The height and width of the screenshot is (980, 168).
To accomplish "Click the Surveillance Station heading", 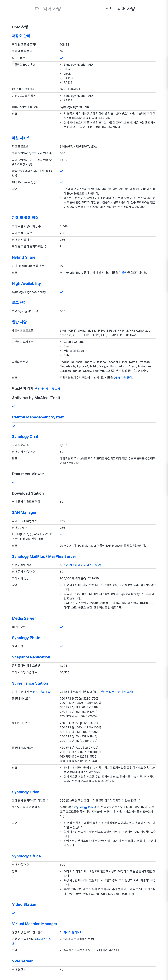I will 30,683.
